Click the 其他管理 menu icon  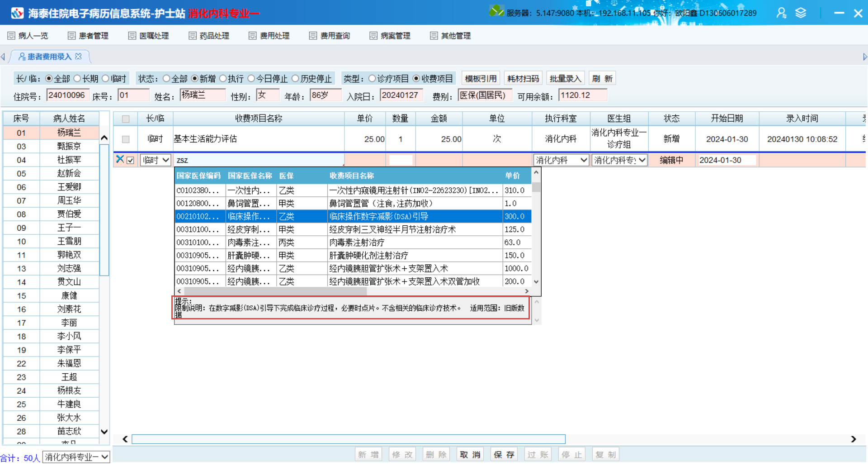tap(434, 36)
